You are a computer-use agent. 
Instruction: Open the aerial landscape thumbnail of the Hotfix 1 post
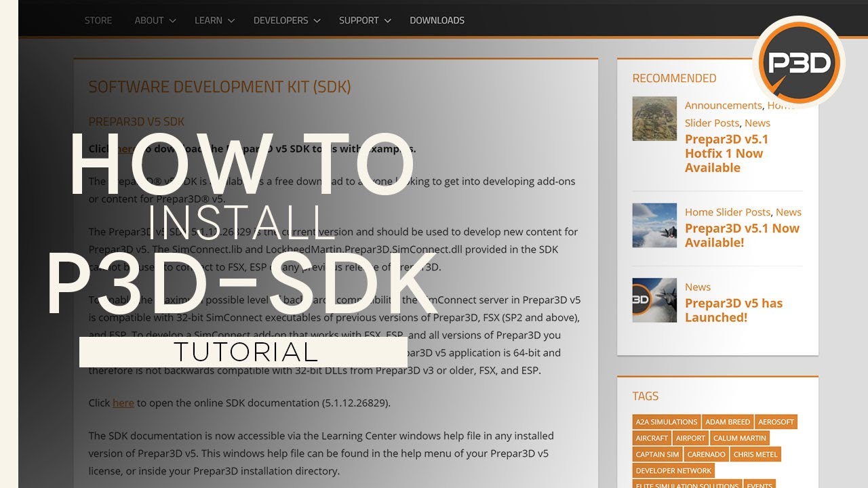pos(654,119)
